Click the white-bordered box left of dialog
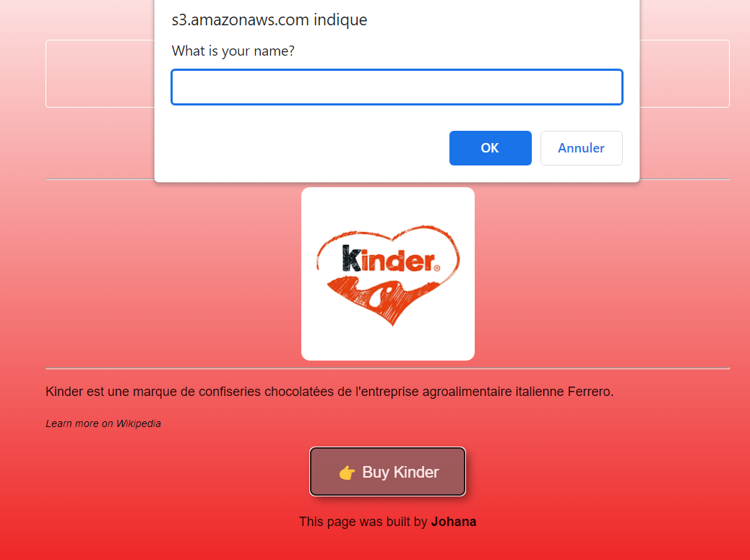This screenshot has height=560, width=750. [100, 74]
